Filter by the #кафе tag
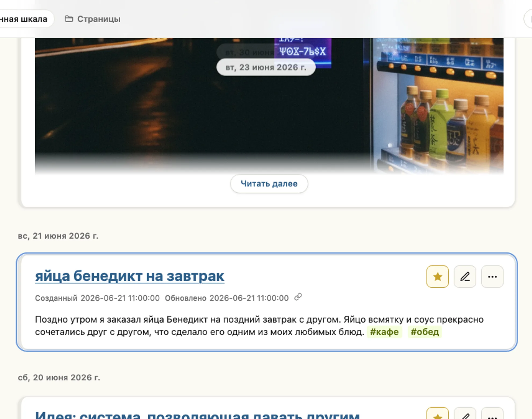Screen dimensions: 532x419 pyautogui.click(x=384, y=332)
